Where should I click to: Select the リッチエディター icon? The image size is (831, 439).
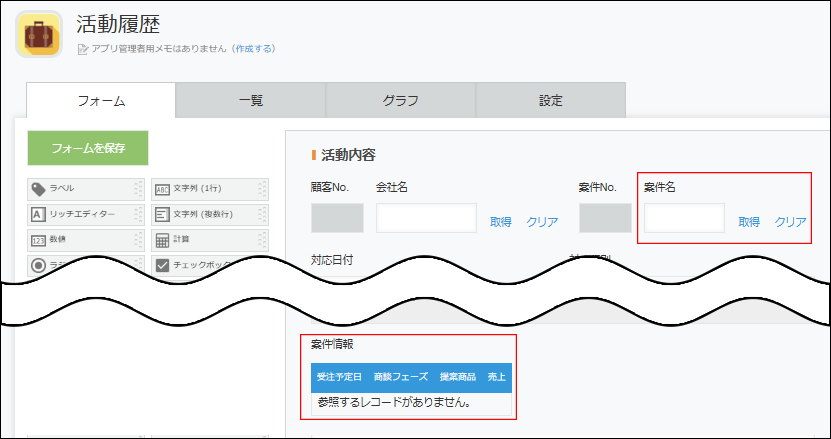[38, 215]
